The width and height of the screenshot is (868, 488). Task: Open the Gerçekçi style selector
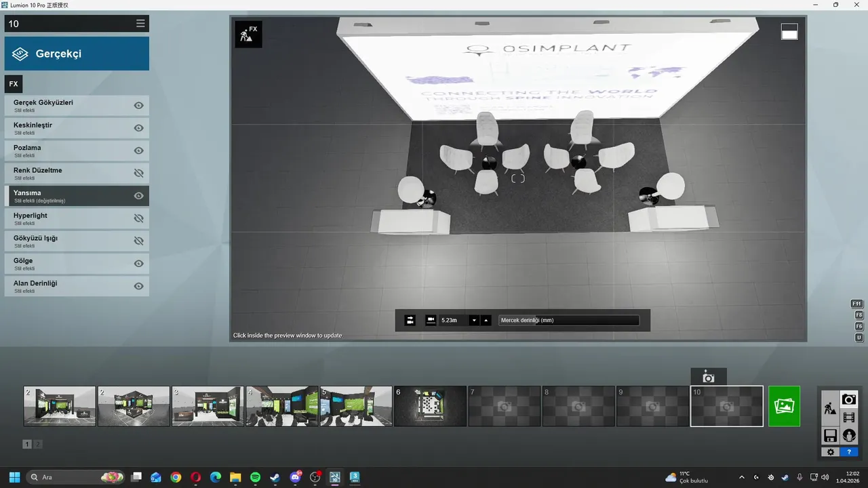pyautogui.click(x=77, y=54)
